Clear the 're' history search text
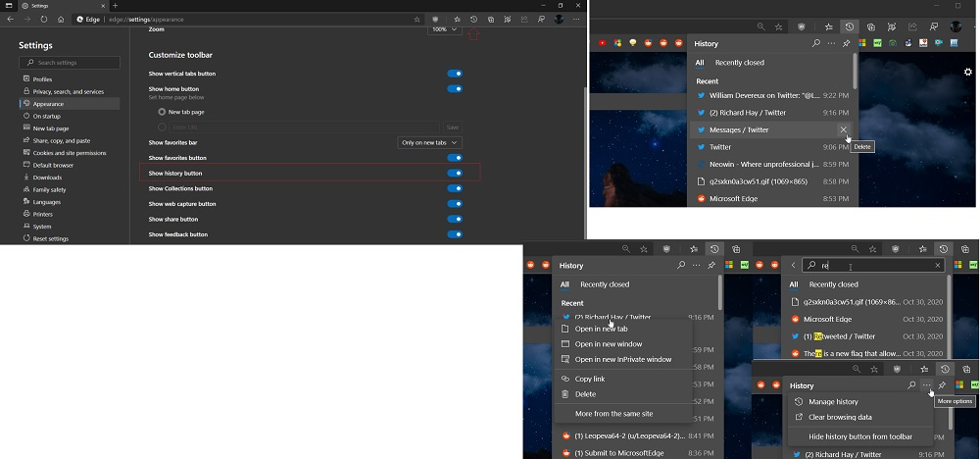Viewport: 980px width, 459px height. pos(938,265)
